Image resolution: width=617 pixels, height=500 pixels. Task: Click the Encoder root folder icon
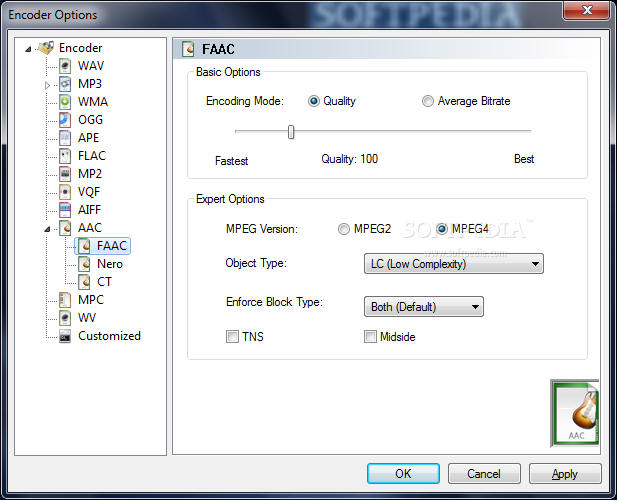tap(46, 48)
